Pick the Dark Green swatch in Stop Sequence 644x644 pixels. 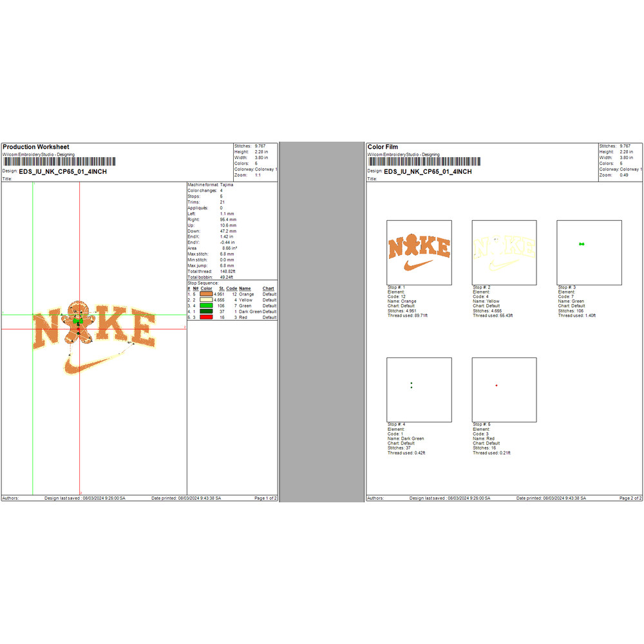[x=206, y=312]
